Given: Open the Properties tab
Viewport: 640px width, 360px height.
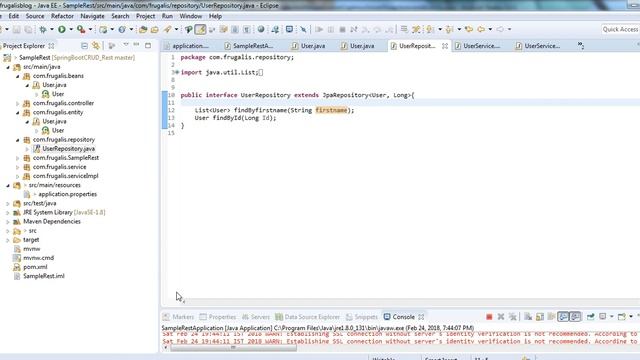Looking at the screenshot, I should (x=218, y=317).
